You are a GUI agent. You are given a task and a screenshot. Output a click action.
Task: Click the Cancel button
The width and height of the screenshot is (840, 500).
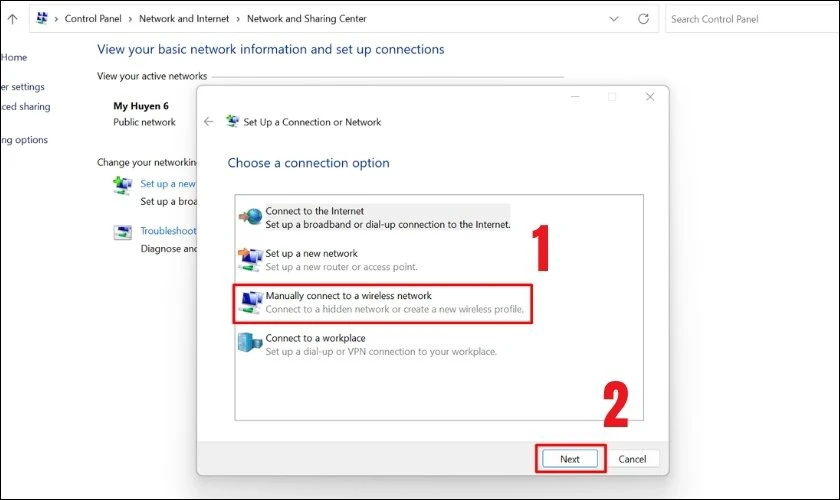point(632,459)
